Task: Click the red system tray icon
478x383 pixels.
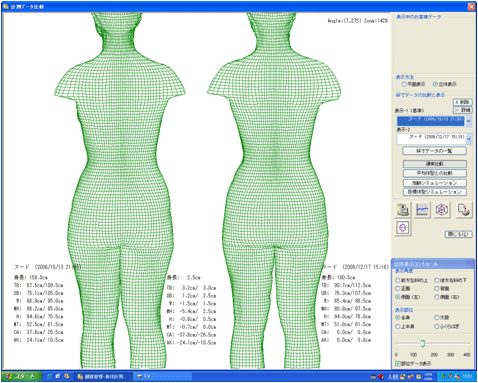Action: pyautogui.click(x=381, y=377)
